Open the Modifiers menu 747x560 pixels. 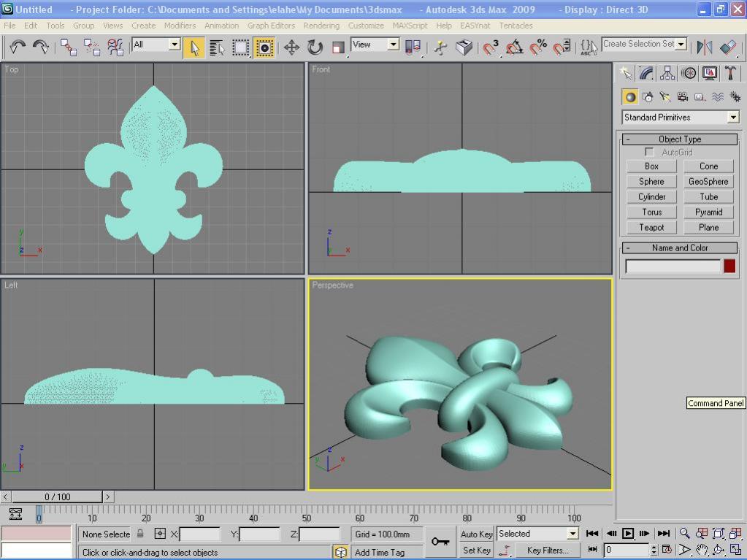point(180,26)
